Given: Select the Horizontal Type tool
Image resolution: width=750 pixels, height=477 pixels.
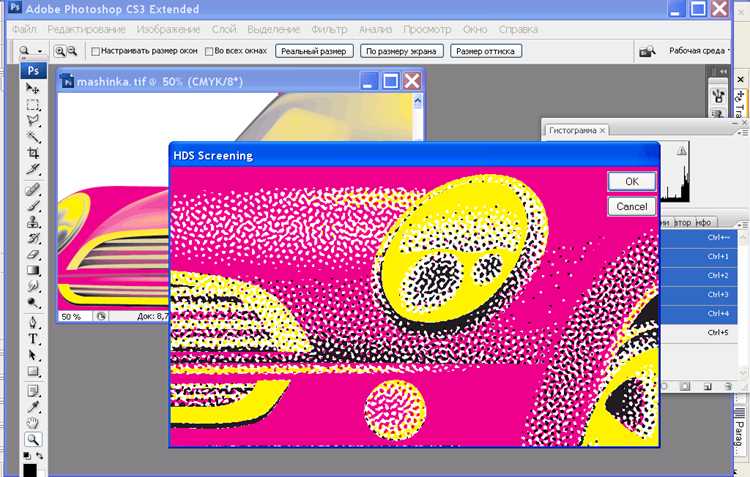Looking at the screenshot, I should tap(33, 339).
